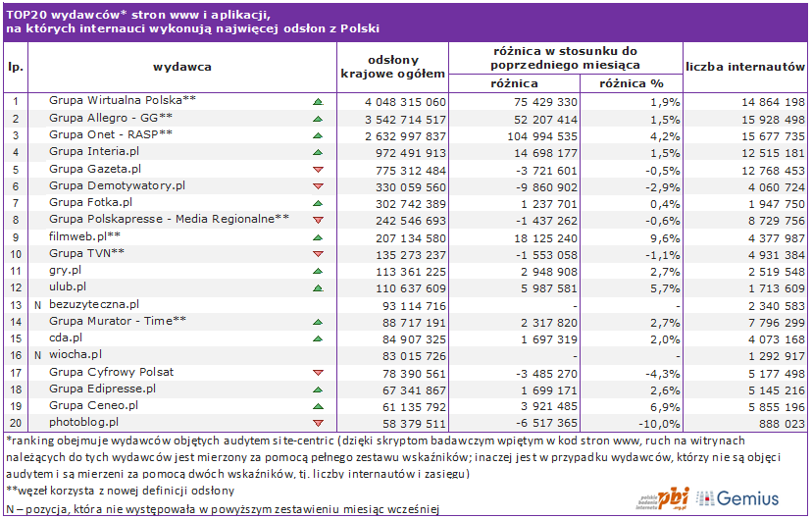
Task: Click red down arrow next to Grupa Demotywatory.pl
Action: point(318,186)
